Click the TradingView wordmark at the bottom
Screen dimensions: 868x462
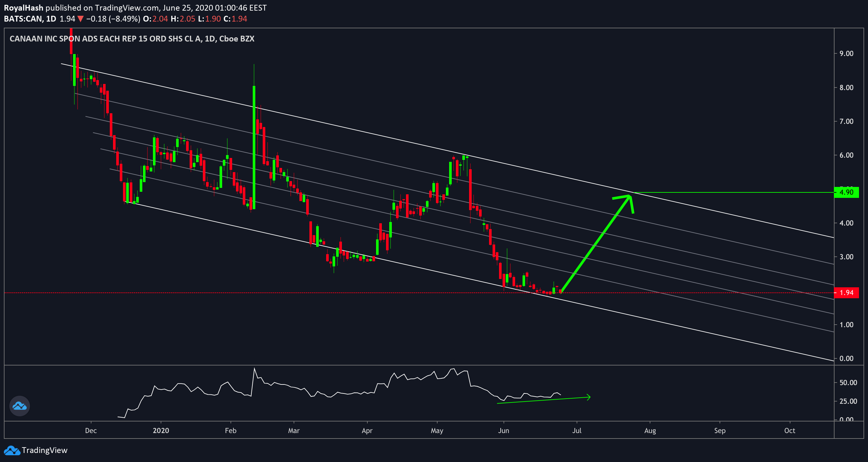pos(44,450)
